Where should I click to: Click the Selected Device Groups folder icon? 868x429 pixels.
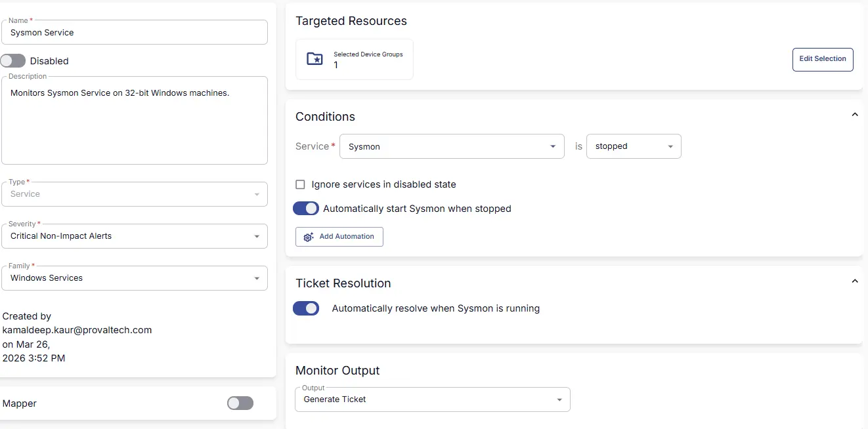[315, 59]
